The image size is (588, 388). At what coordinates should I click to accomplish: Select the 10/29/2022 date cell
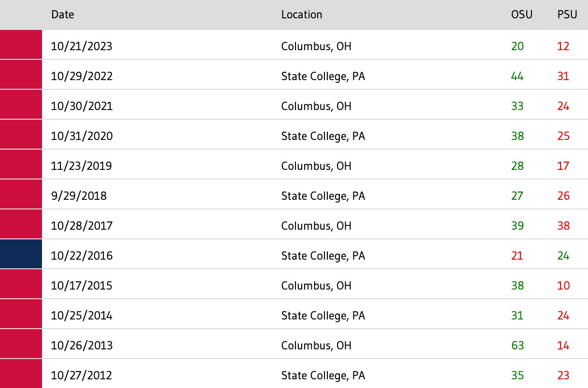(x=82, y=76)
